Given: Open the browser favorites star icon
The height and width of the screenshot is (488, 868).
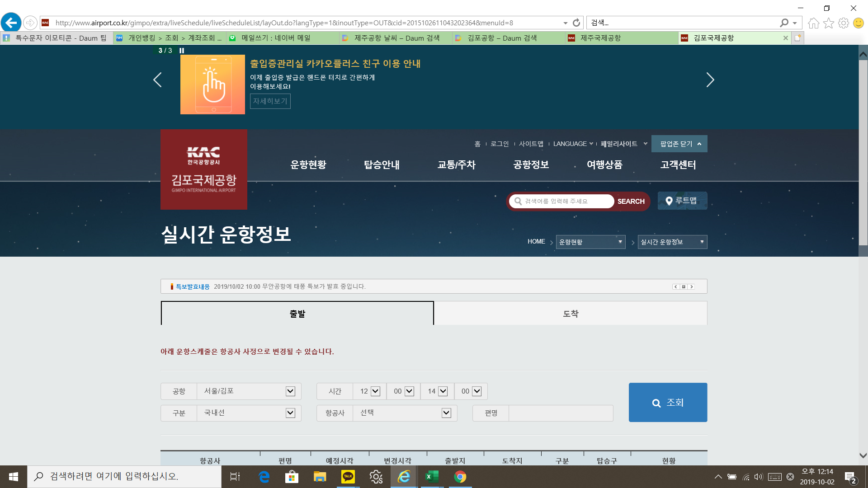Looking at the screenshot, I should click(828, 23).
